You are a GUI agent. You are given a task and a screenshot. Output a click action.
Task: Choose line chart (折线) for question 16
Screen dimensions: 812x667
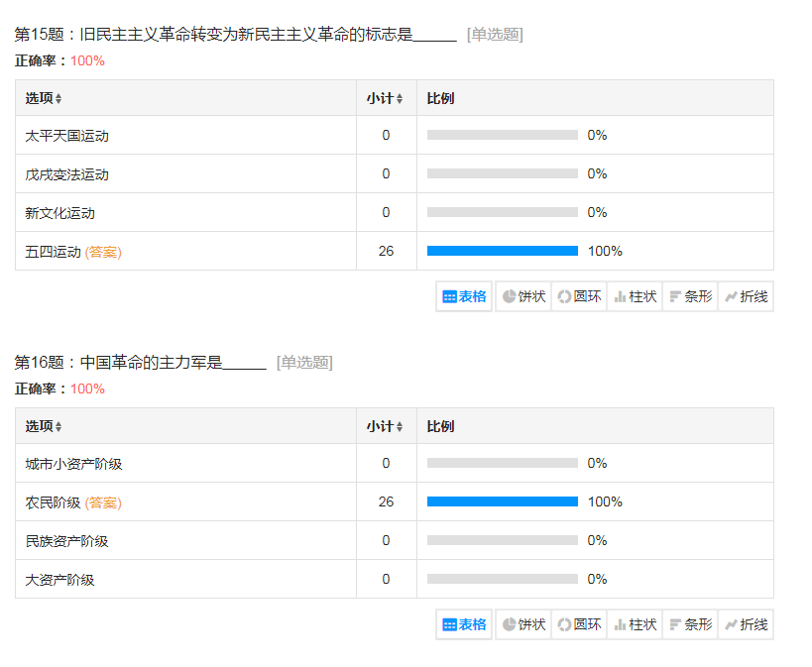click(746, 624)
